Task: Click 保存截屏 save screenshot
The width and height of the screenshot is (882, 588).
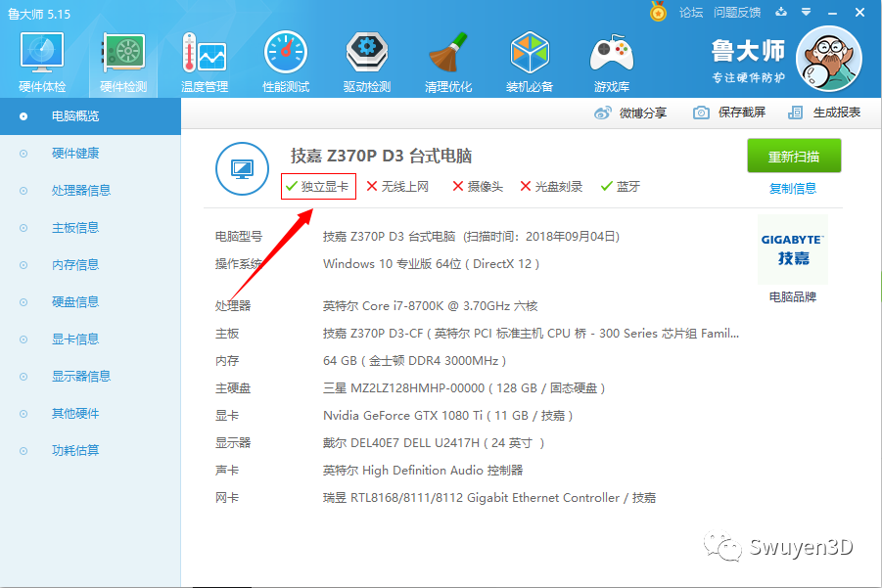Action: 729,113
